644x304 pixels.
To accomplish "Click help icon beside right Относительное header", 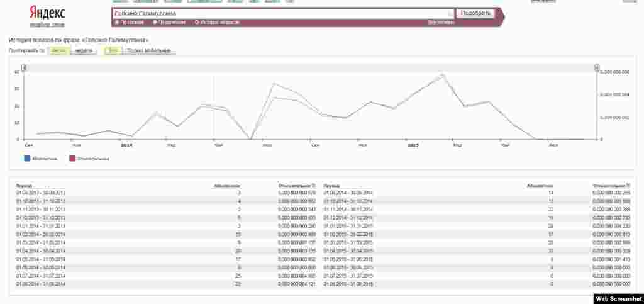I will (628, 186).
